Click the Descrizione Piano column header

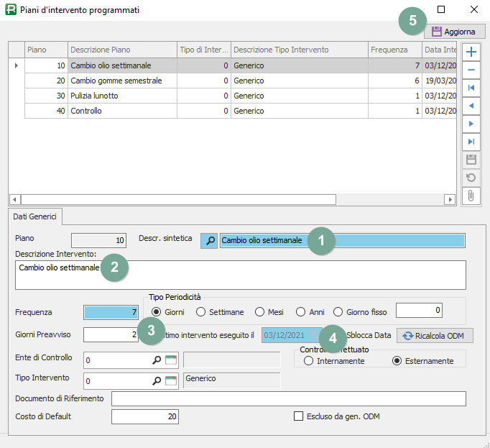[122, 50]
